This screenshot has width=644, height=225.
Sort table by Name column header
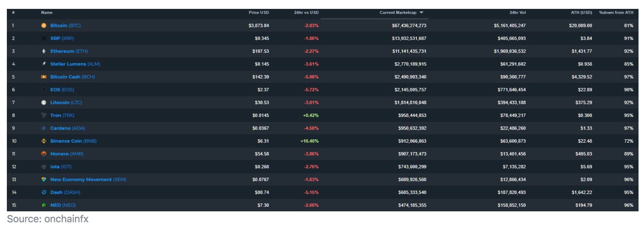click(x=47, y=13)
